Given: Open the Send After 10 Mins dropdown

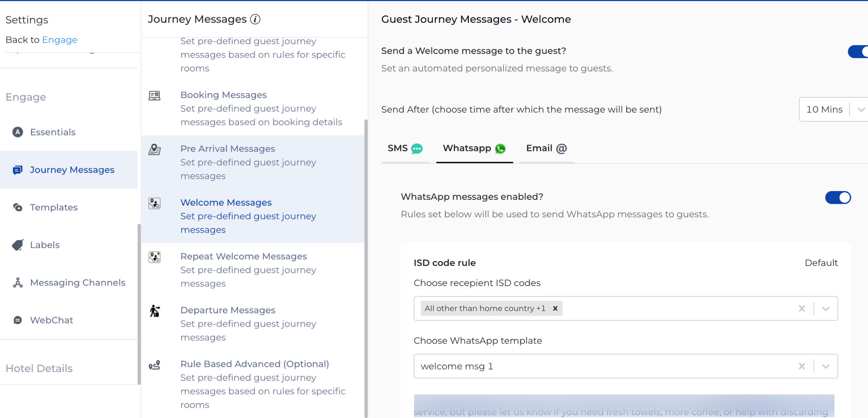Looking at the screenshot, I should [861, 109].
